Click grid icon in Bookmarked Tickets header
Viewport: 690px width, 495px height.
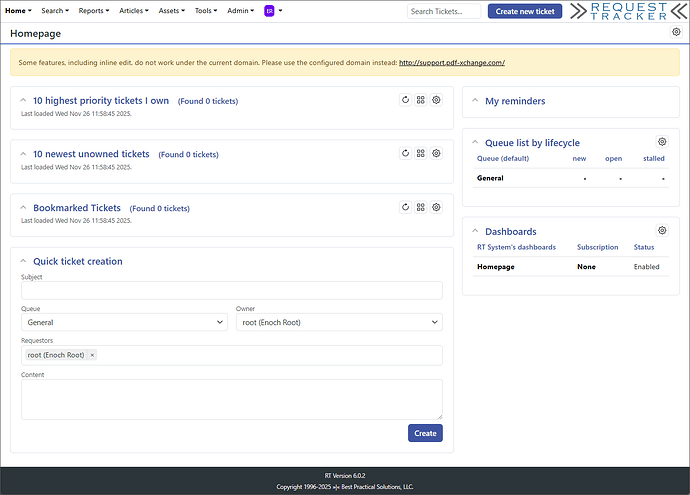click(x=421, y=207)
